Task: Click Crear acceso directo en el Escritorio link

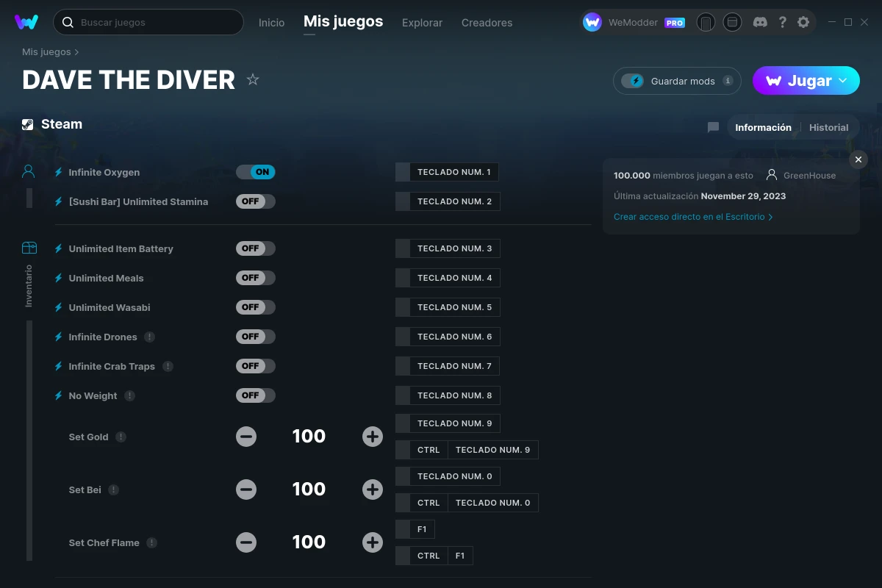Action: click(692, 217)
